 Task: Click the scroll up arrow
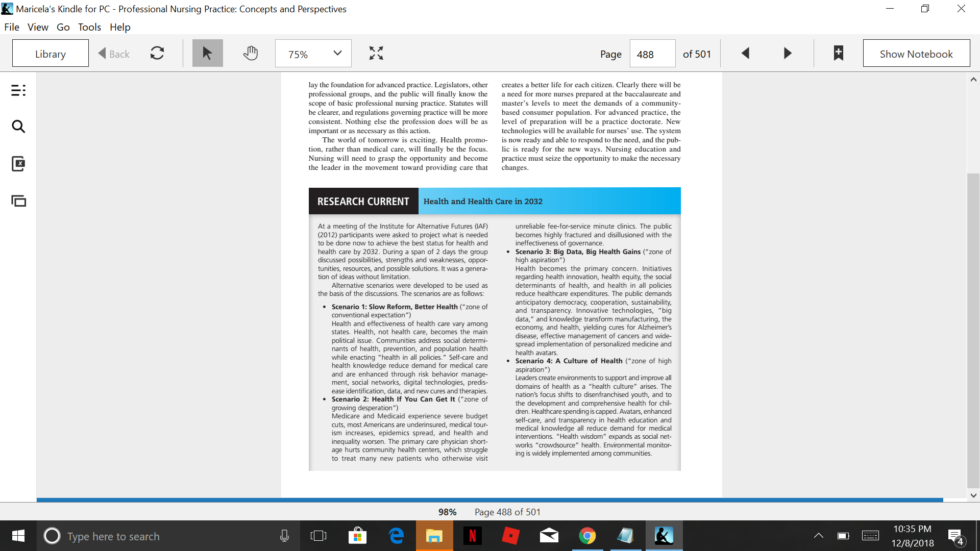pos(973,80)
